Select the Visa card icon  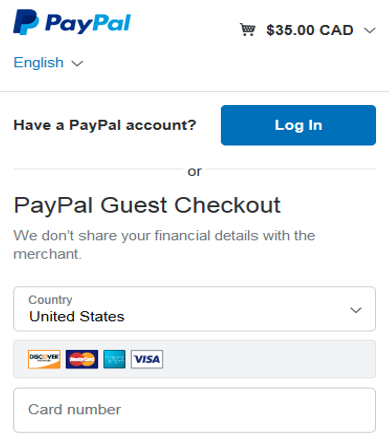pos(147,359)
